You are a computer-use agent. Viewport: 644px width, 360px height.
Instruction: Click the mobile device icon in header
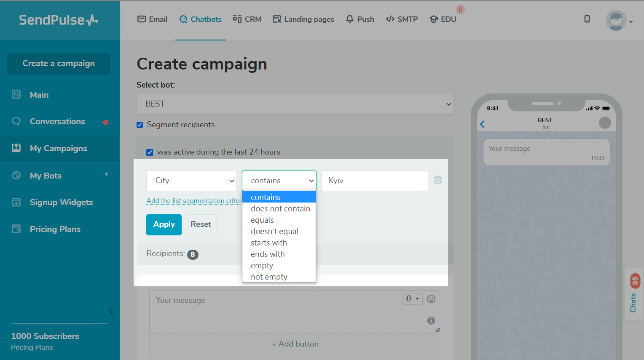587,19
